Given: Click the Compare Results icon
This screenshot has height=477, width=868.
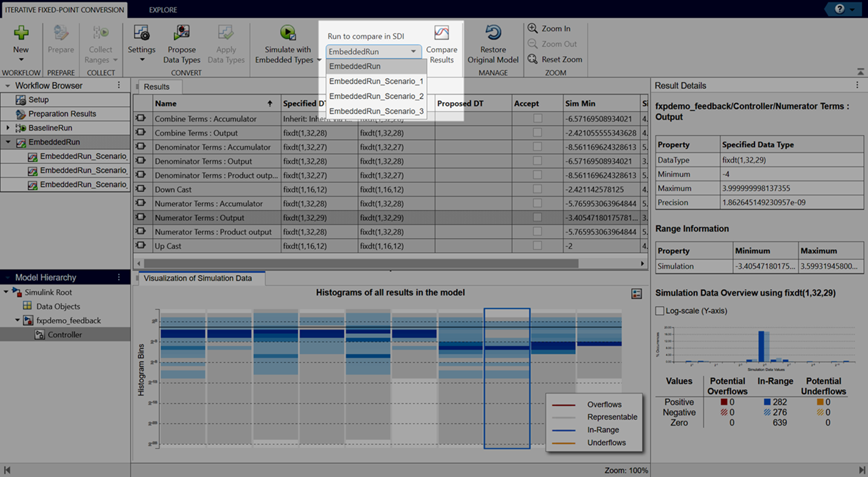Looking at the screenshot, I should pos(441,33).
